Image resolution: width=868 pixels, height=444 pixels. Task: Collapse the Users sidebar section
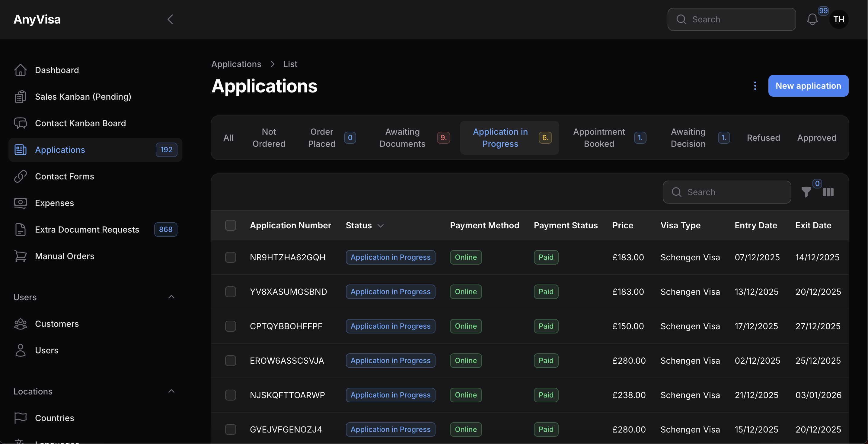click(171, 297)
